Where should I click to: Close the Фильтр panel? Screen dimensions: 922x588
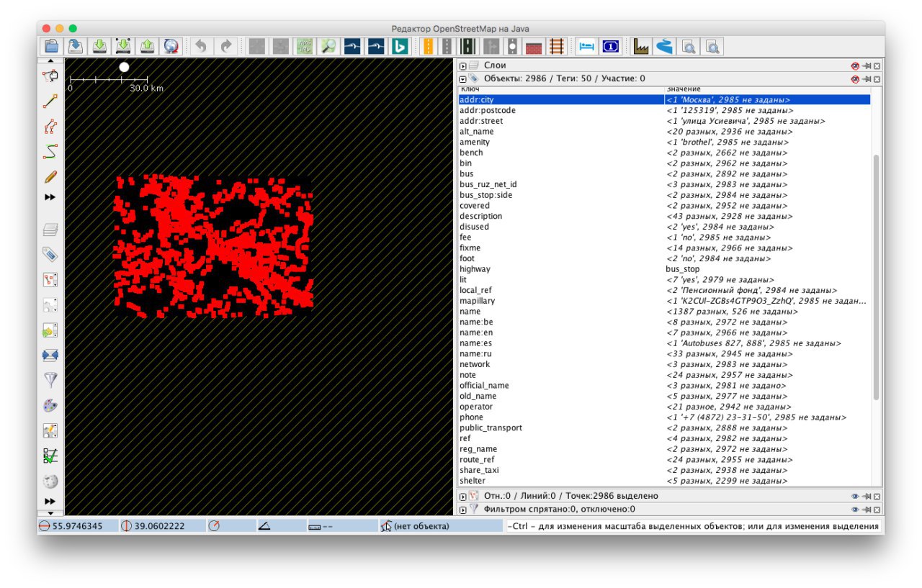(x=877, y=509)
